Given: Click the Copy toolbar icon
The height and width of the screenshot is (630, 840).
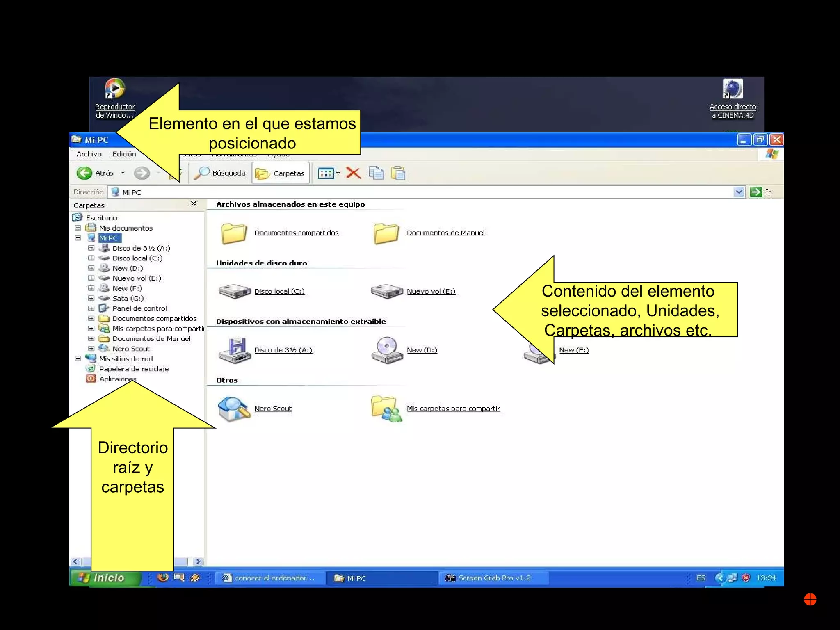Looking at the screenshot, I should (x=376, y=173).
